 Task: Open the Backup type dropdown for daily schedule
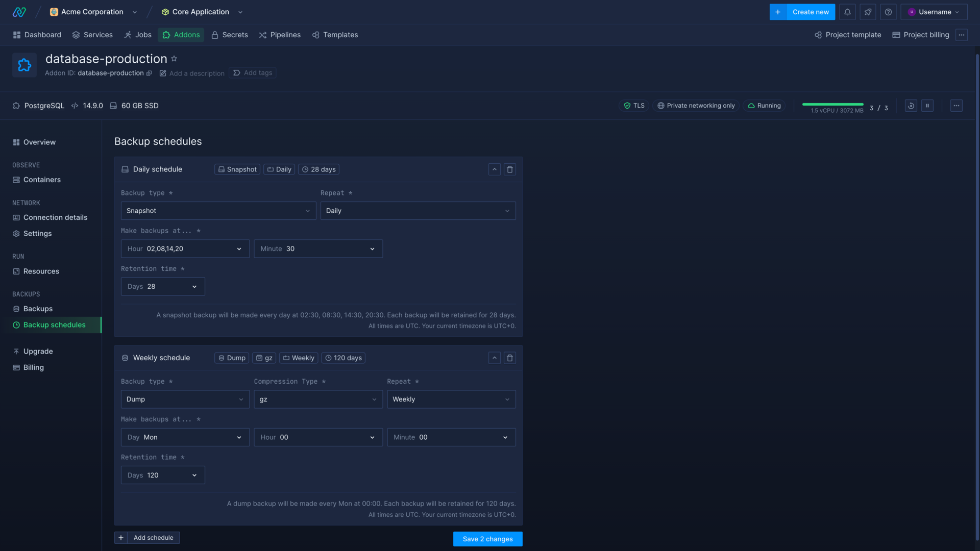218,210
